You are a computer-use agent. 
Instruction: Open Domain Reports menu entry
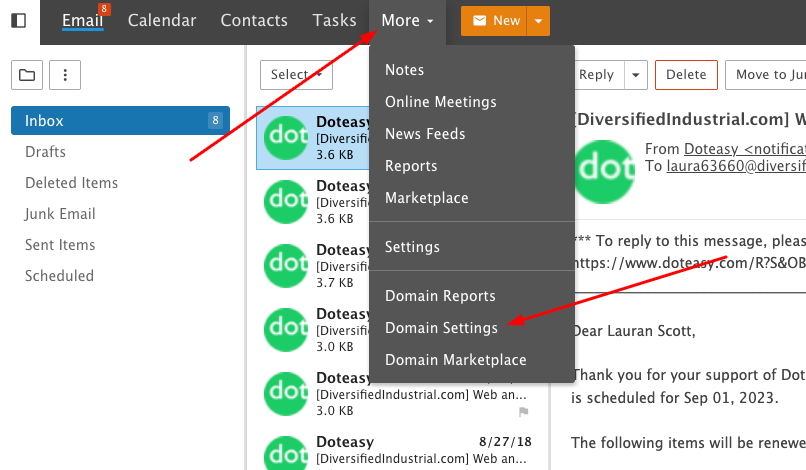[x=440, y=296]
